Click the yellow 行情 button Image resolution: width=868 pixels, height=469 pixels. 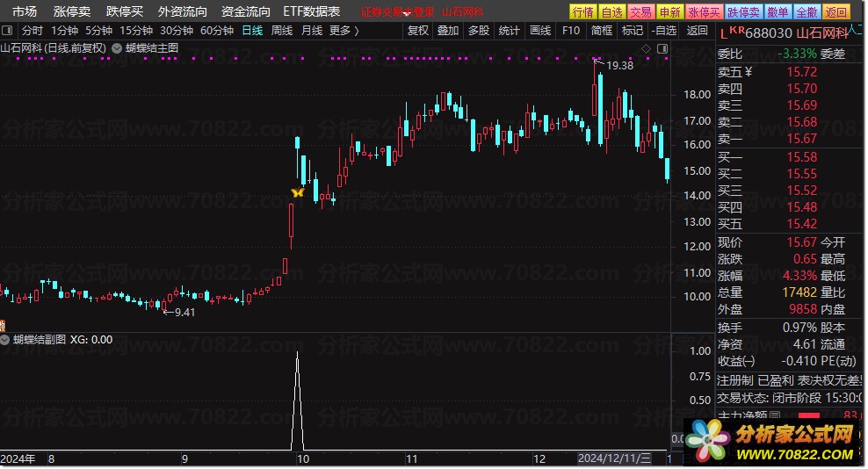coord(582,12)
